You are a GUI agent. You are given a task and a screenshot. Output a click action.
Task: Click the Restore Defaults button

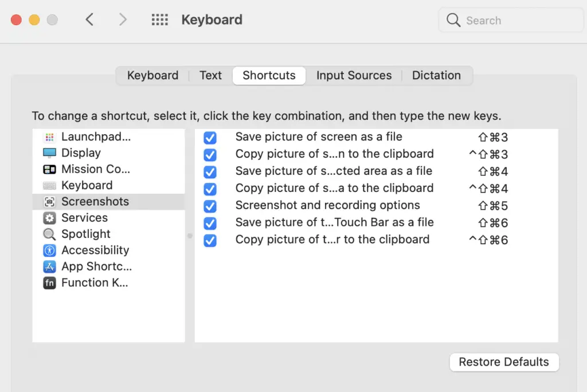point(504,362)
